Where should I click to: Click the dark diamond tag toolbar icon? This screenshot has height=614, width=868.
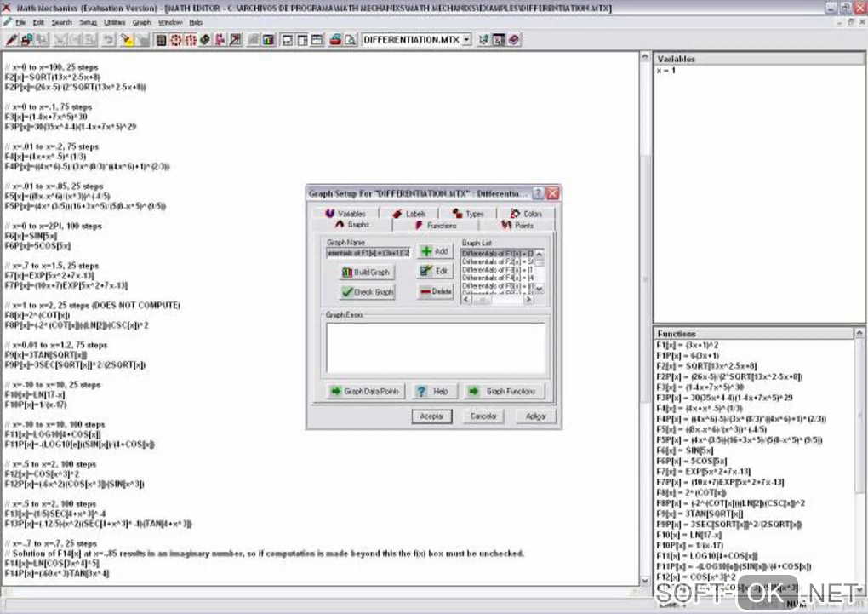point(205,40)
